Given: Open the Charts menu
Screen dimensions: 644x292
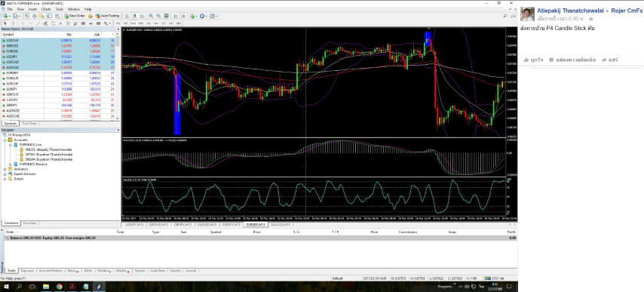Looking at the screenshot, I should (x=46, y=9).
